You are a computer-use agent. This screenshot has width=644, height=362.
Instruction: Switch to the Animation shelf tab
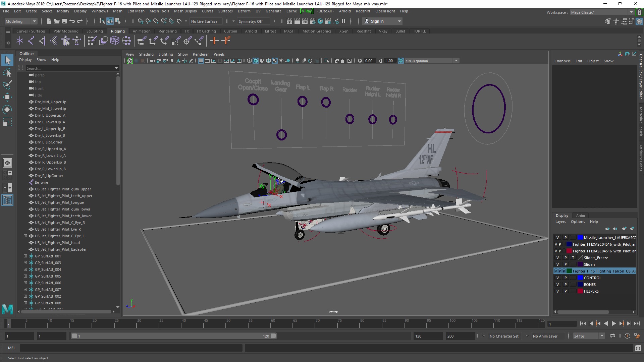pyautogui.click(x=142, y=31)
